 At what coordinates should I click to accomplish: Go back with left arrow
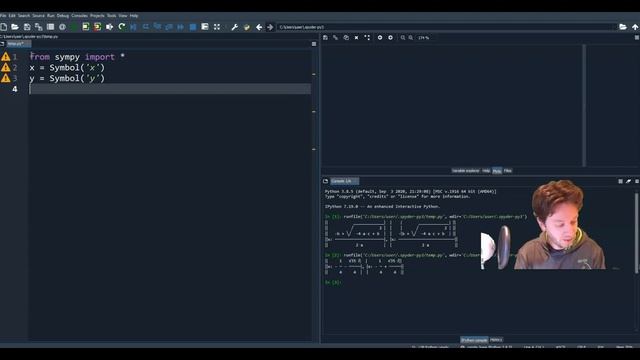pyautogui.click(x=259, y=27)
